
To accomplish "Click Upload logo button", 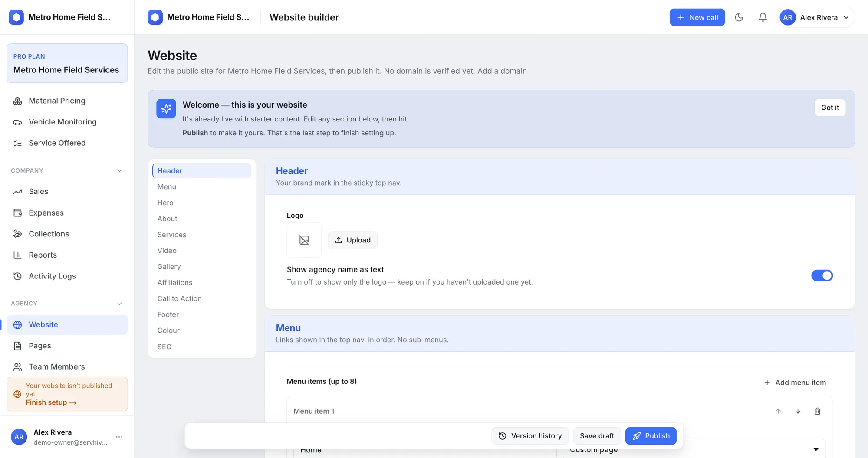I will [352, 240].
